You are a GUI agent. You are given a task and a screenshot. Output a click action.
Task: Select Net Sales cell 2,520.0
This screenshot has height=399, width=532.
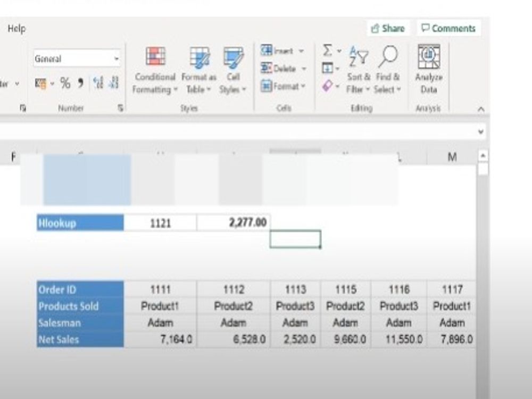point(295,339)
